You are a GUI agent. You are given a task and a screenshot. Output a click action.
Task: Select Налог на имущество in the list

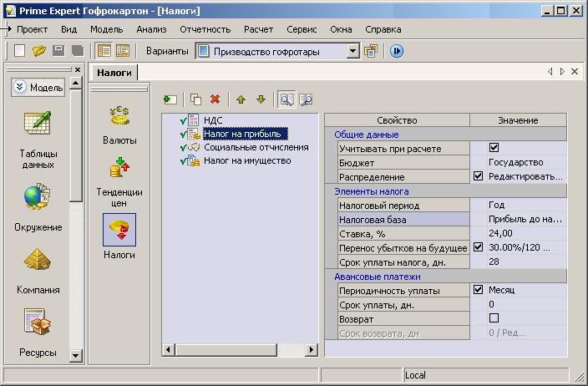point(247,160)
